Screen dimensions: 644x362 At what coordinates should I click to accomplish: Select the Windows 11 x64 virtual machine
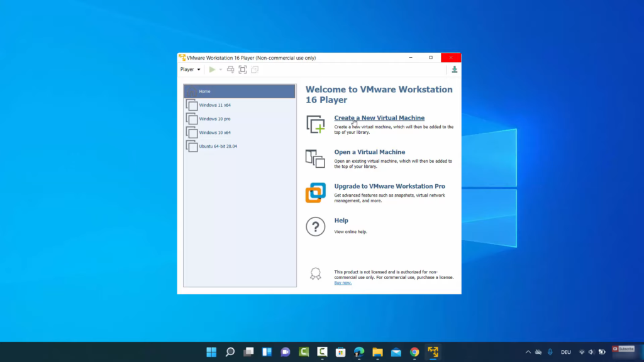(x=214, y=105)
